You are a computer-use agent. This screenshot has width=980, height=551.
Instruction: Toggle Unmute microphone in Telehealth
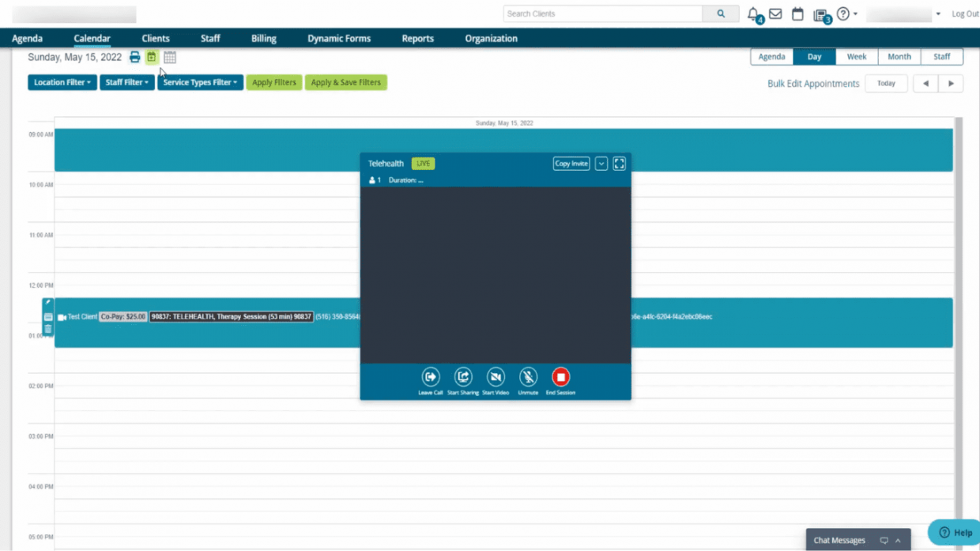pyautogui.click(x=528, y=377)
